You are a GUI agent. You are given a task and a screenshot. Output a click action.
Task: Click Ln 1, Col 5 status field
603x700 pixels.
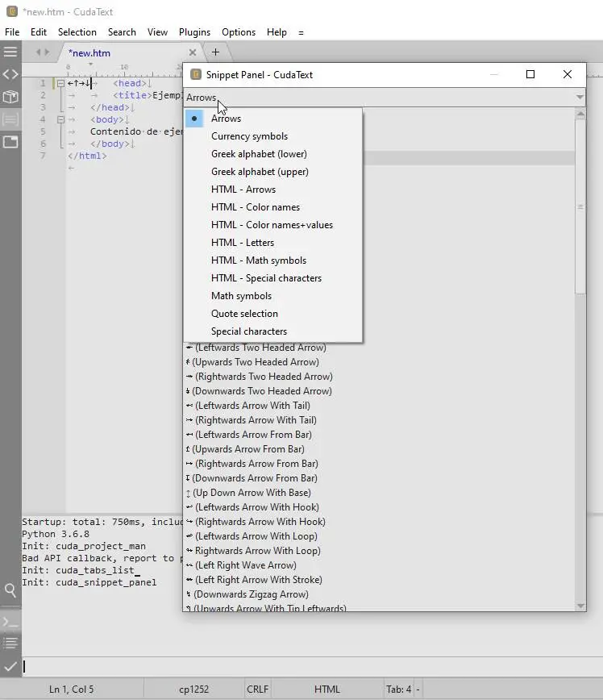tap(72, 690)
